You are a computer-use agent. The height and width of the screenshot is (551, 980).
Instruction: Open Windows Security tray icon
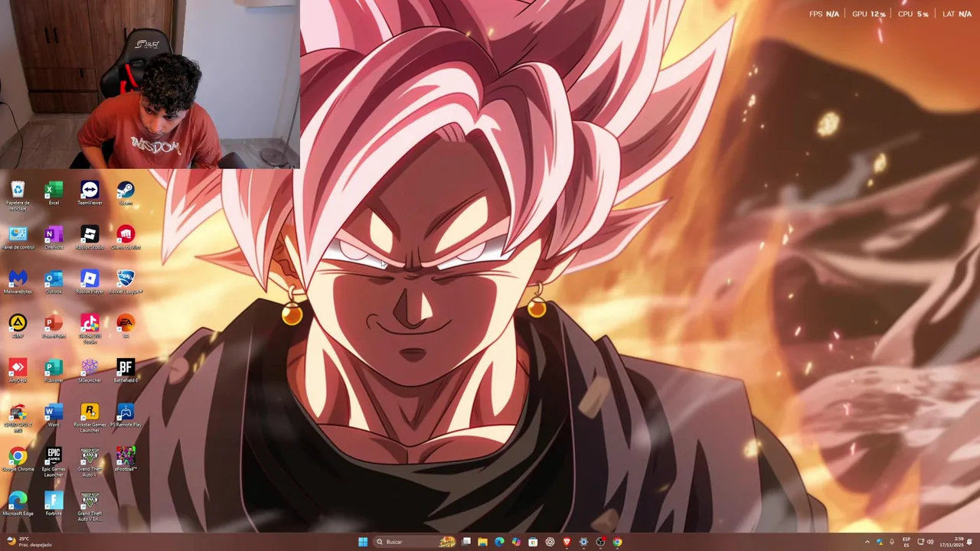[x=880, y=542]
